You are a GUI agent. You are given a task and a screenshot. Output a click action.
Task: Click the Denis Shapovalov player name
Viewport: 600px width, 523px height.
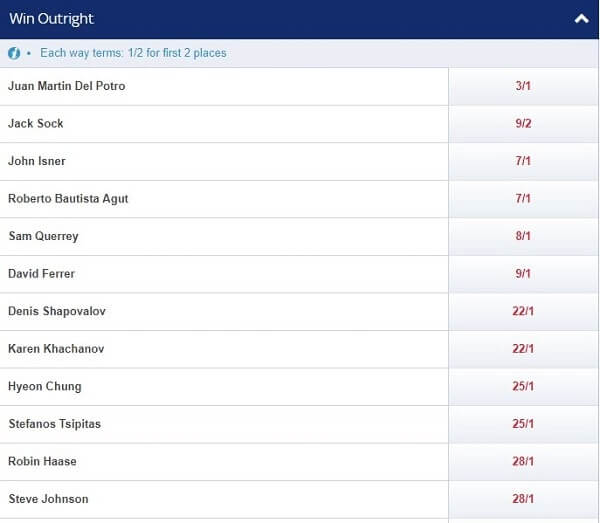click(57, 311)
